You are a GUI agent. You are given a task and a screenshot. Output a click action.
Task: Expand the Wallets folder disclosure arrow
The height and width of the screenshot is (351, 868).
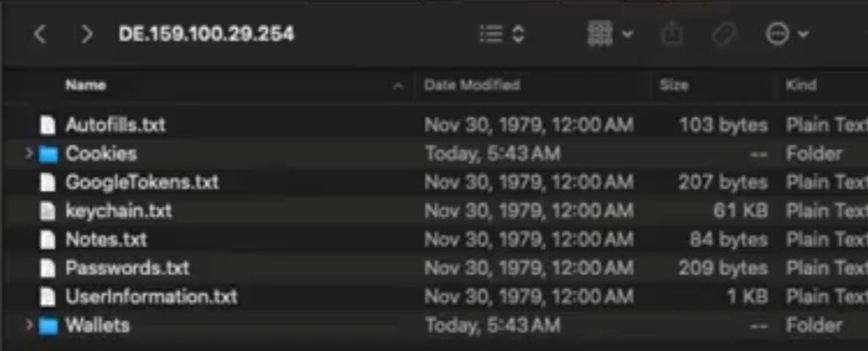click(x=29, y=325)
